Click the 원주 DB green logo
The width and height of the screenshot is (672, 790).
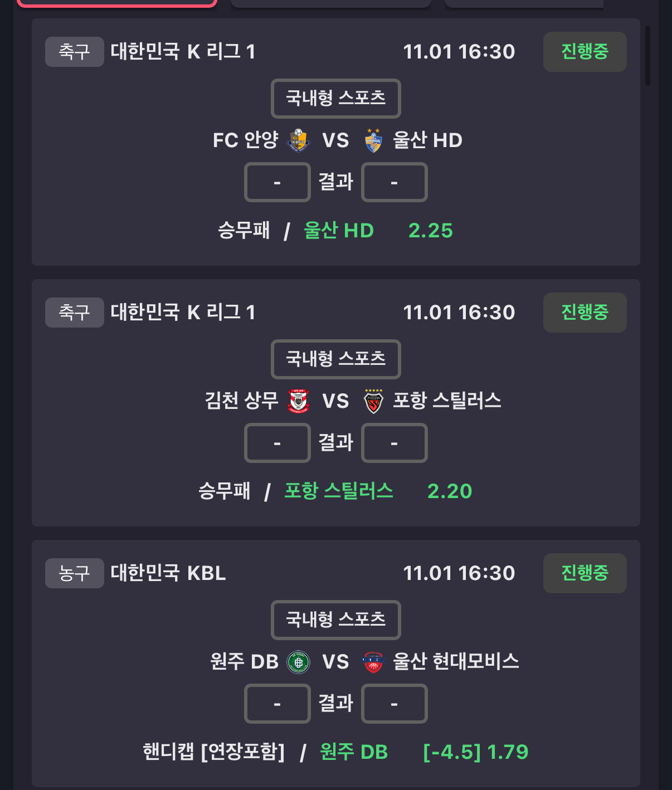(298, 662)
